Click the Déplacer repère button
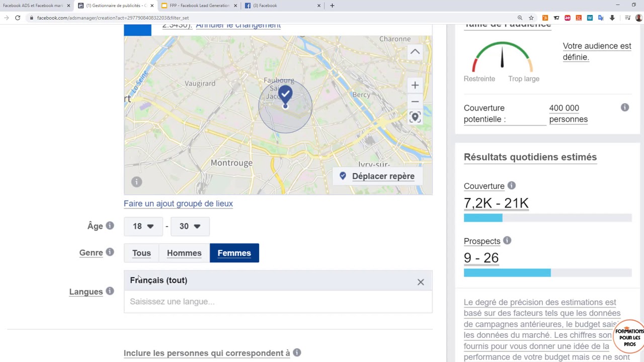The image size is (644, 362). pyautogui.click(x=377, y=176)
